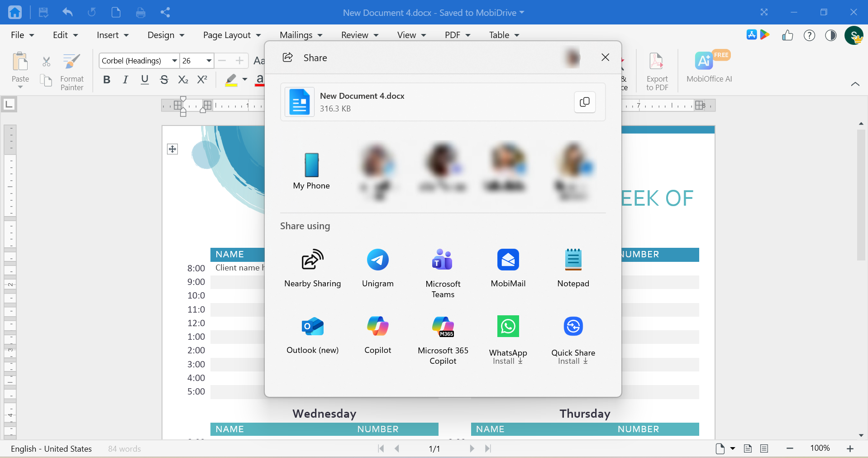Toggle dark mode contrast icon
This screenshot has width=868, height=458.
[831, 35]
